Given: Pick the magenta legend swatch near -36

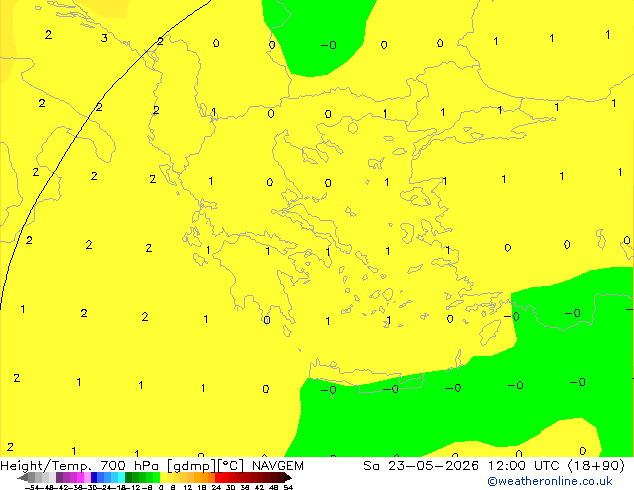Looking at the screenshot, I should point(80,477).
